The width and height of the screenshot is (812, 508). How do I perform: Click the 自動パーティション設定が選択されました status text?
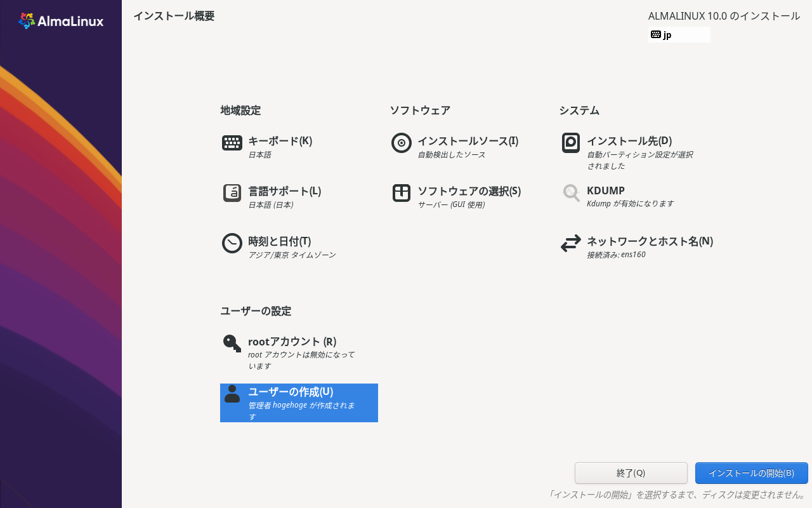point(639,161)
